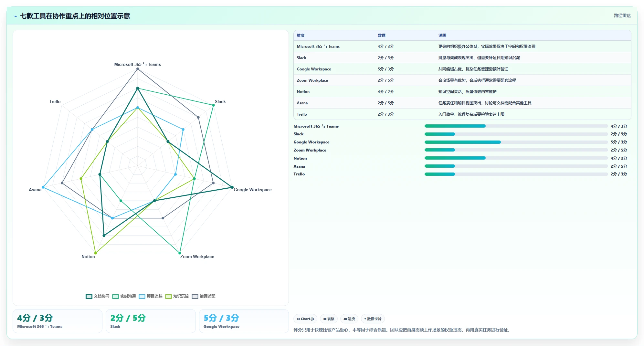Viewport: 644px width, 346px height.
Task: Click the Asana progress bar
Action: 516,166
